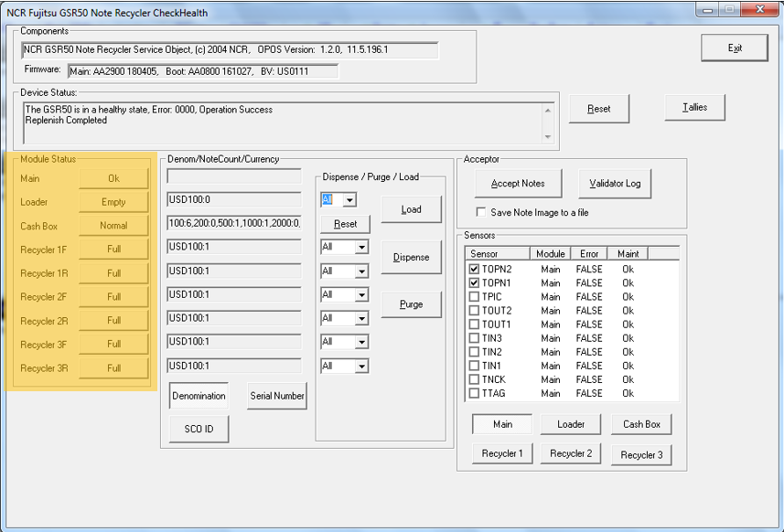Check the TOUT2 sensor checkbox
Screen dimensions: 784x532
tap(474, 310)
